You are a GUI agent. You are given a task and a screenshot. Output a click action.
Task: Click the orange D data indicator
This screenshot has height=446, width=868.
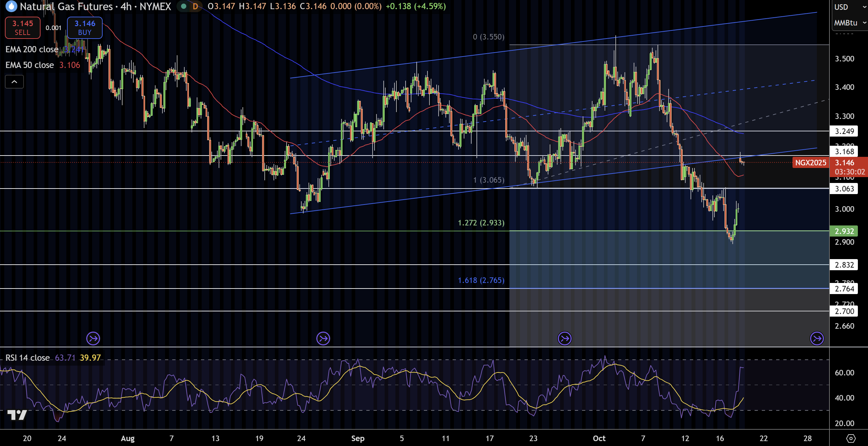pos(195,6)
